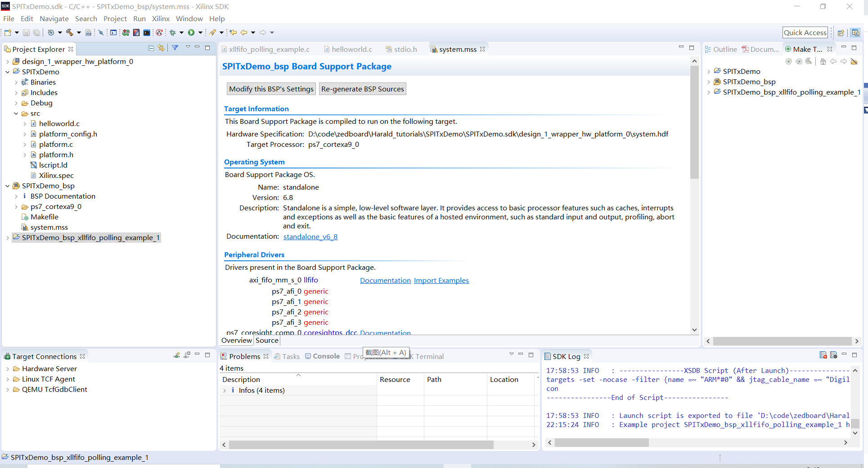Open the Run dropdown arrow
Viewport: 868px width, 468px height.
pyautogui.click(x=200, y=32)
